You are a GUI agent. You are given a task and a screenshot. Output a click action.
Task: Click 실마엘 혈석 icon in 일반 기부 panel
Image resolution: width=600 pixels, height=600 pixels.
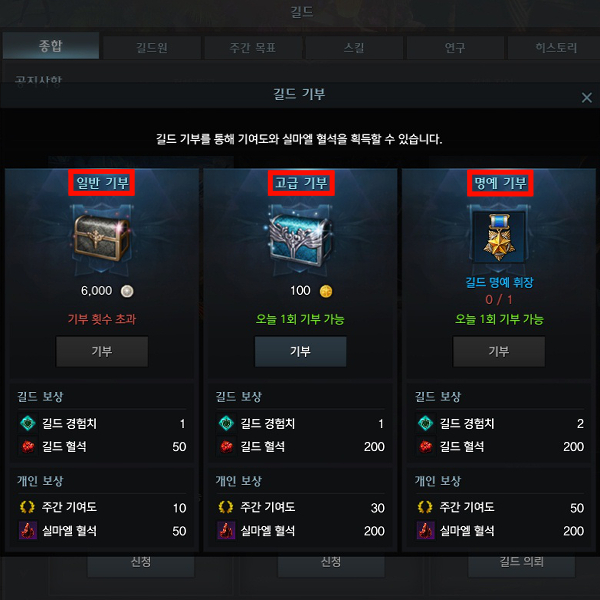coord(28,531)
